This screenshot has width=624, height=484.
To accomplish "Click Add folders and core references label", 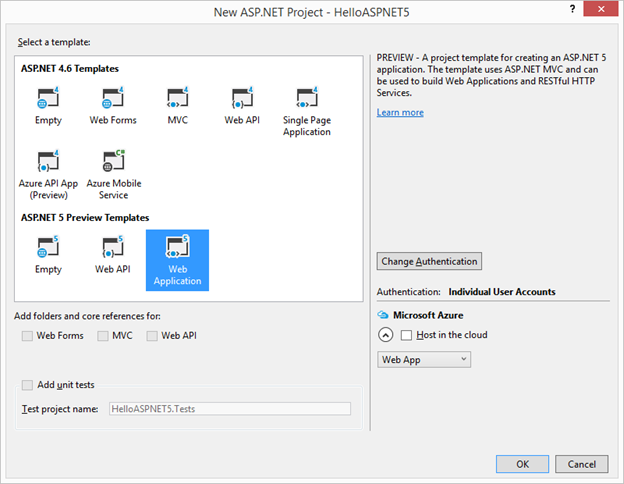I will 87,316.
